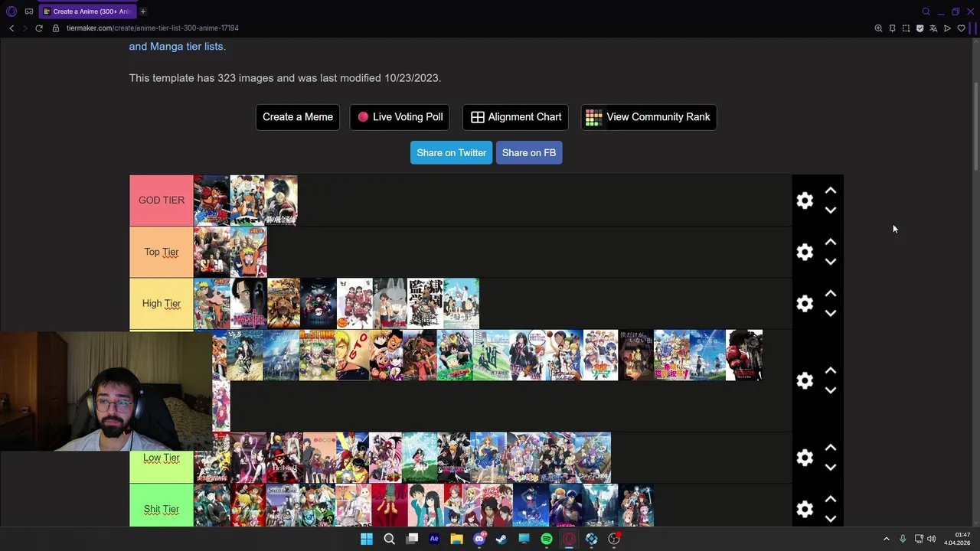Move Top Tier row down with arrow
The image size is (980, 551).
pyautogui.click(x=831, y=261)
